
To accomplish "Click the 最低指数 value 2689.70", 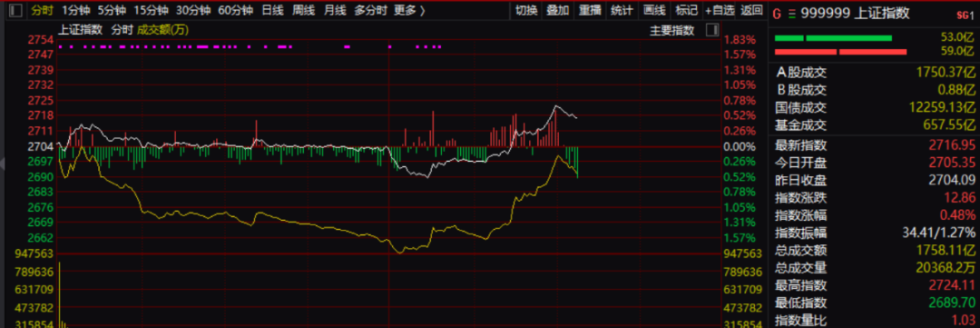I will tap(952, 303).
